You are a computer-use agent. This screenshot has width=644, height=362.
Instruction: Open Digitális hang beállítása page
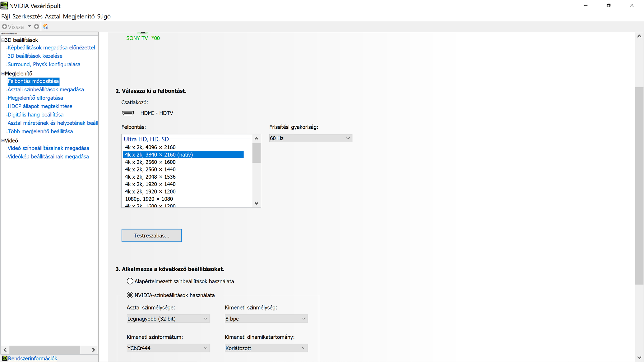(x=35, y=115)
